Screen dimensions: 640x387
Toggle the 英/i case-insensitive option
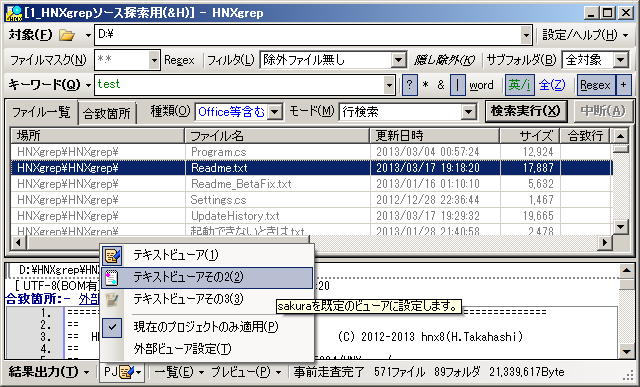519,85
